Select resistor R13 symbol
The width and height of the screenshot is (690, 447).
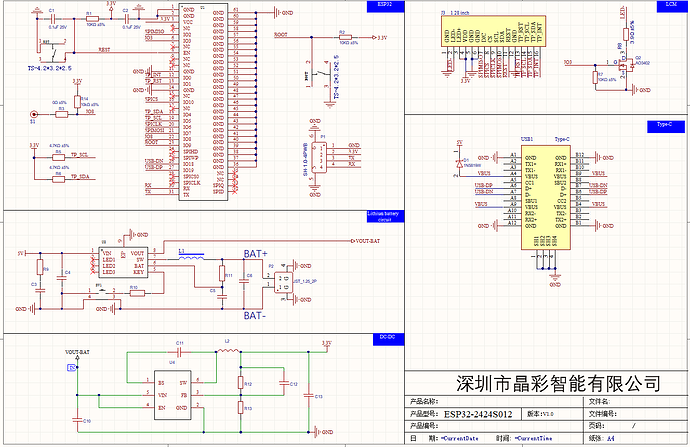pyautogui.click(x=241, y=407)
